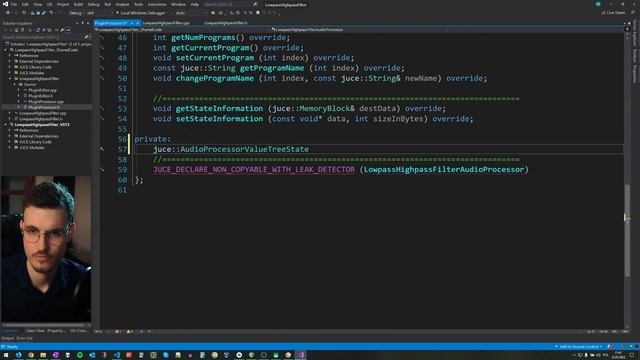Open the Test menu
The width and height of the screenshot is (640, 360).
107,4
